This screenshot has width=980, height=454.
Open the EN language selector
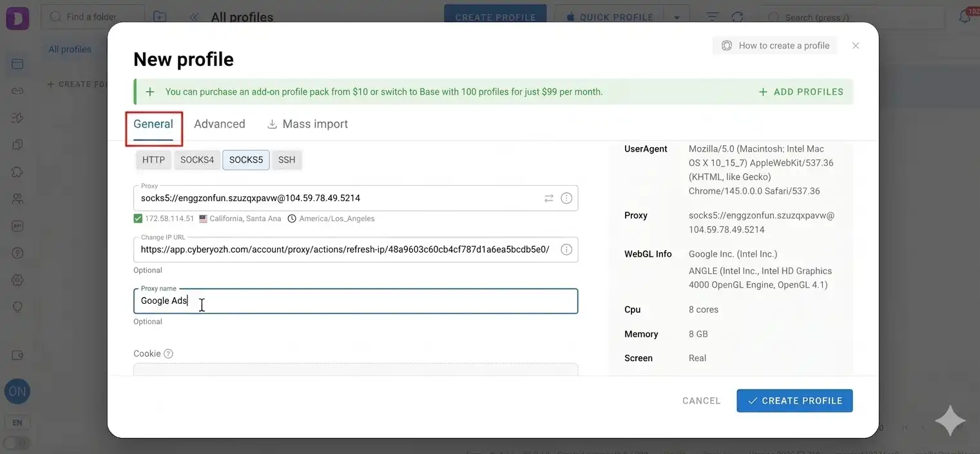tap(17, 423)
